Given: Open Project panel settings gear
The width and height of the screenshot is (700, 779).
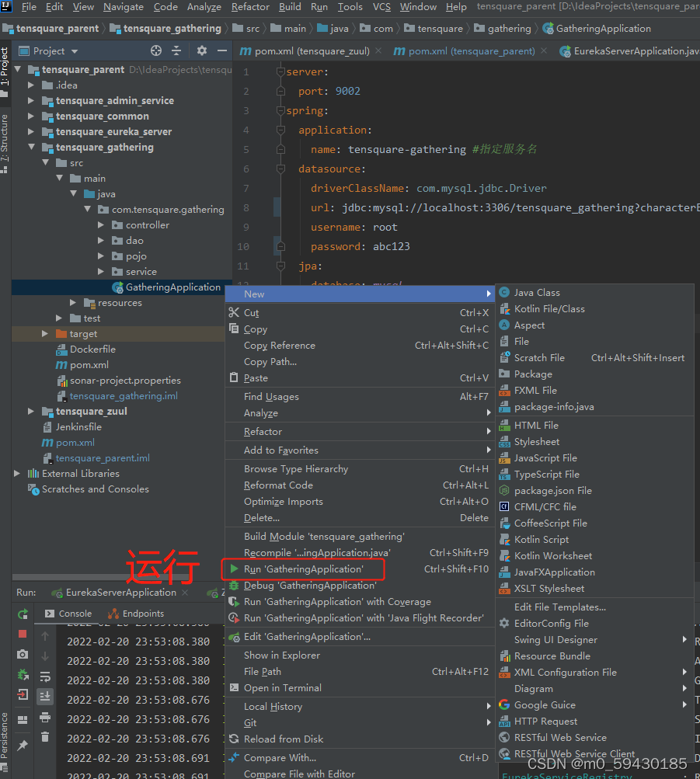Looking at the screenshot, I should coord(202,50).
